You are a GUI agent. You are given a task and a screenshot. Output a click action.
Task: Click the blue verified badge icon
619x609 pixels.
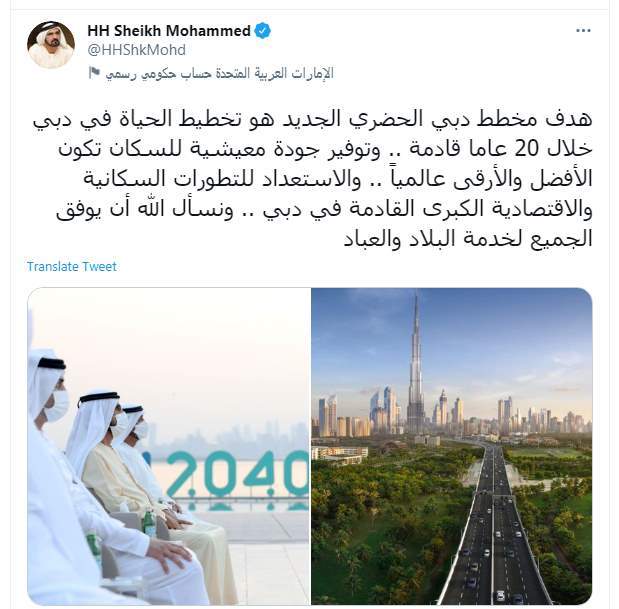(263, 31)
